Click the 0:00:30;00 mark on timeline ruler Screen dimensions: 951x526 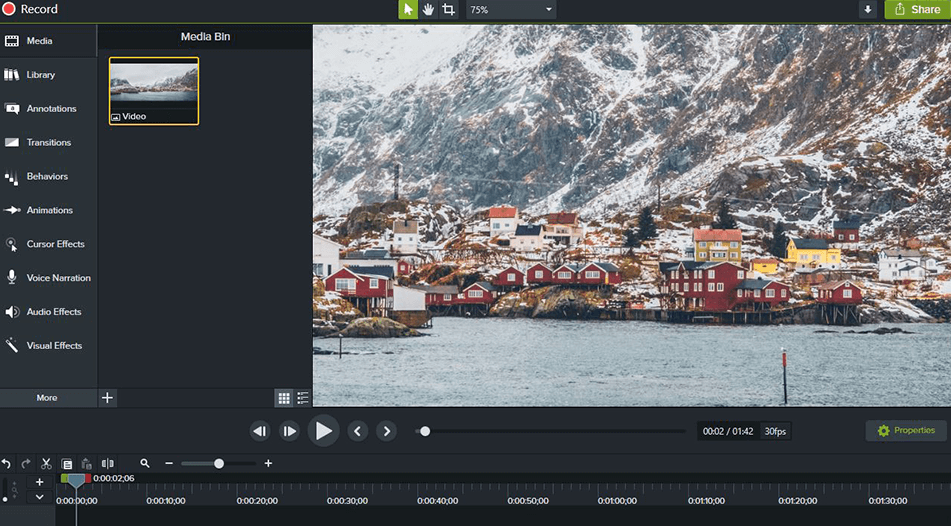coord(347,501)
